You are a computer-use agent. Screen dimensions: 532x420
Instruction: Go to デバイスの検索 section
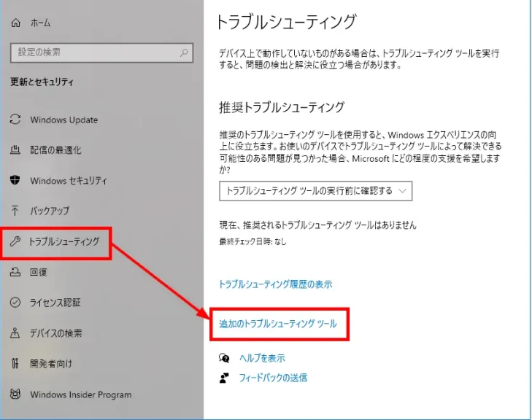[56, 333]
